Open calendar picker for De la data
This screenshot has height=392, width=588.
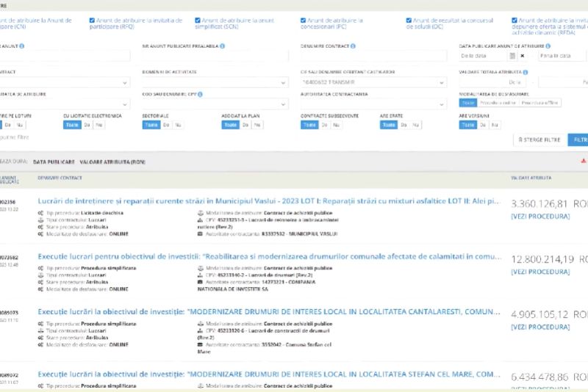[x=513, y=56]
